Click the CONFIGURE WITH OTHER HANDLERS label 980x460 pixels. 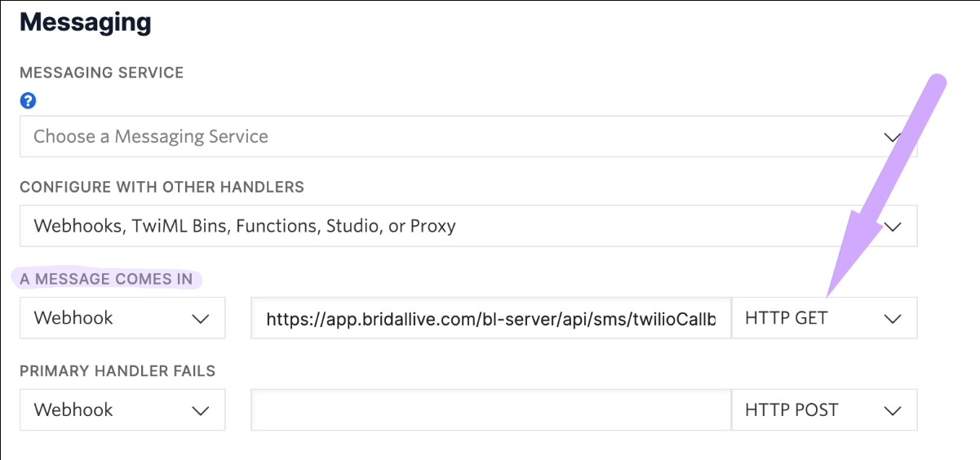(162, 187)
